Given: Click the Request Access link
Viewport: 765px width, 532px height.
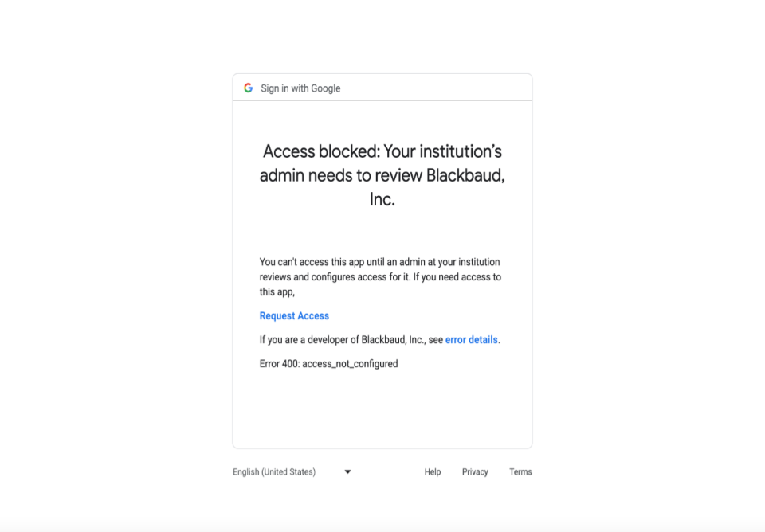Looking at the screenshot, I should 294,316.
